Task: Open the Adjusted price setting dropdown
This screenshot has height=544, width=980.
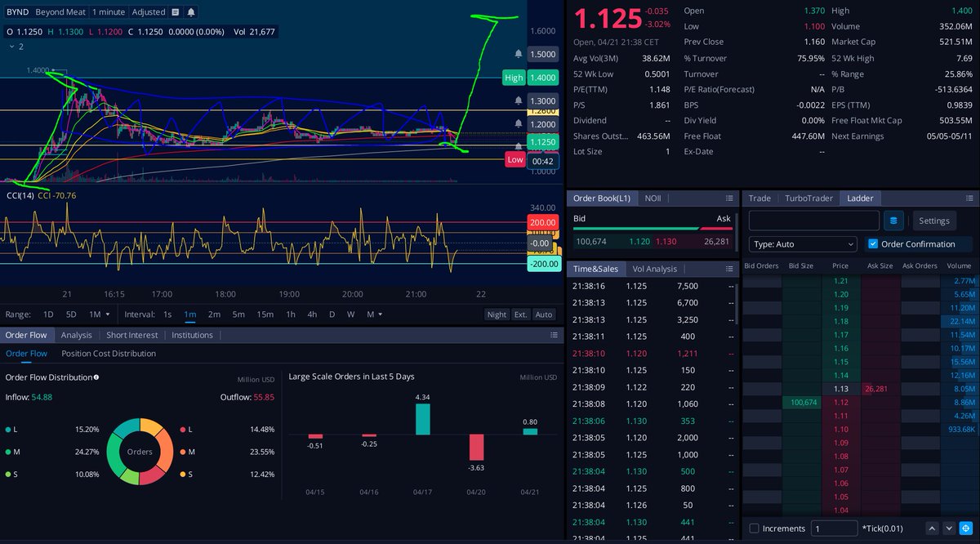Action: point(149,12)
